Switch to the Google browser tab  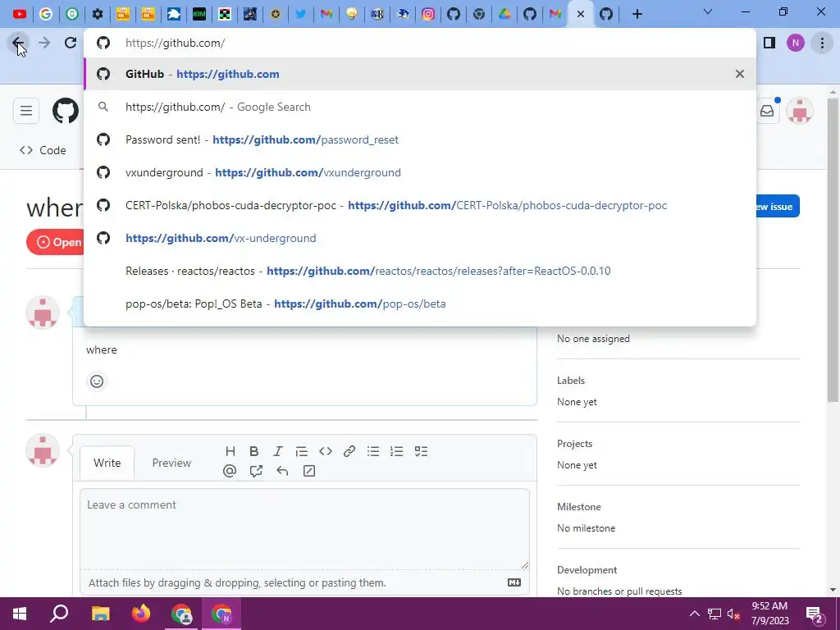[x=46, y=14]
